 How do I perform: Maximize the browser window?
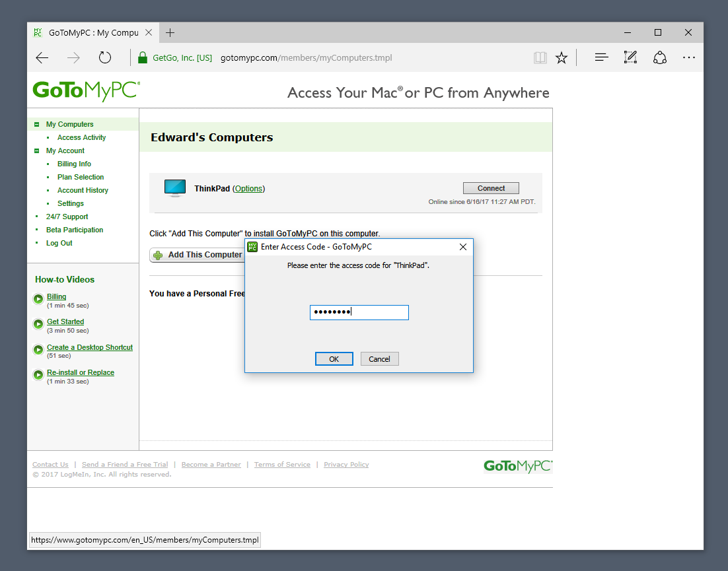coord(657,32)
